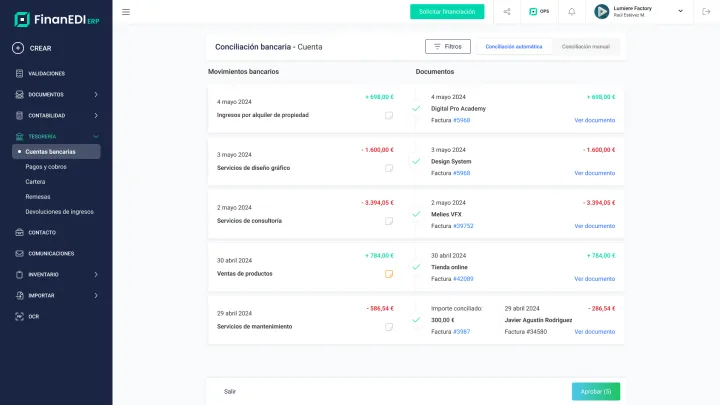Viewport: 720px width, 405px height.
Task: Collapse the Tesorería sidebar section
Action: pyautogui.click(x=95, y=136)
